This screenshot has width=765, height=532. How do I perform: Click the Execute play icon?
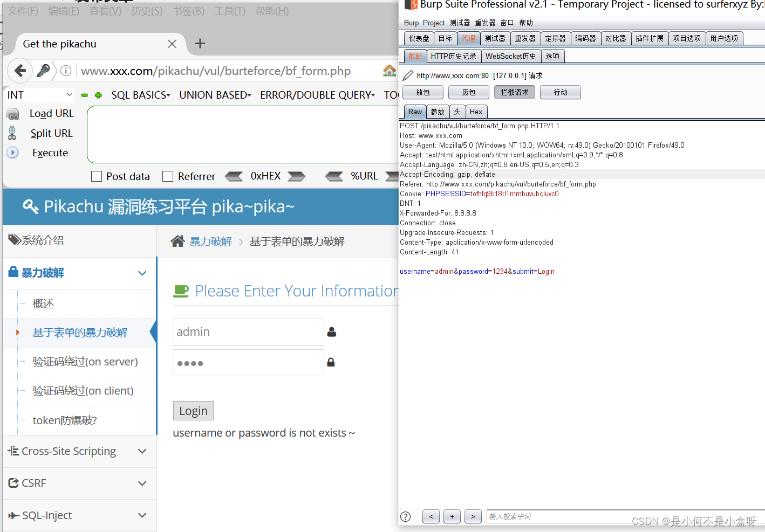pos(12,153)
